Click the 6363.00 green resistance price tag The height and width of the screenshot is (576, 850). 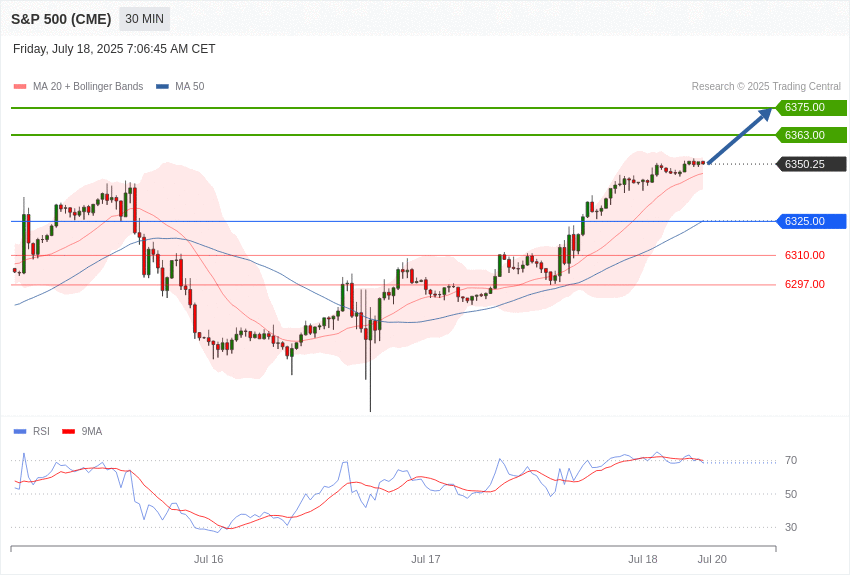pyautogui.click(x=812, y=135)
